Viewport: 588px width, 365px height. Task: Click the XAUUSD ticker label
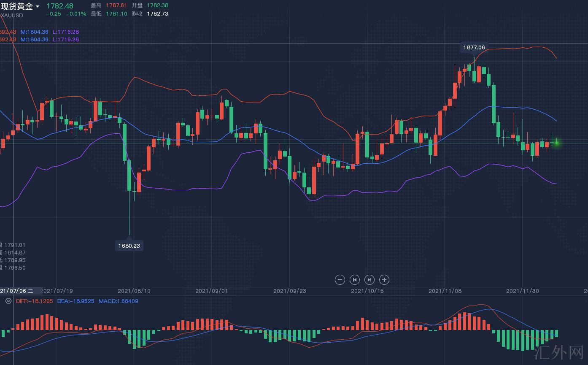(12, 15)
